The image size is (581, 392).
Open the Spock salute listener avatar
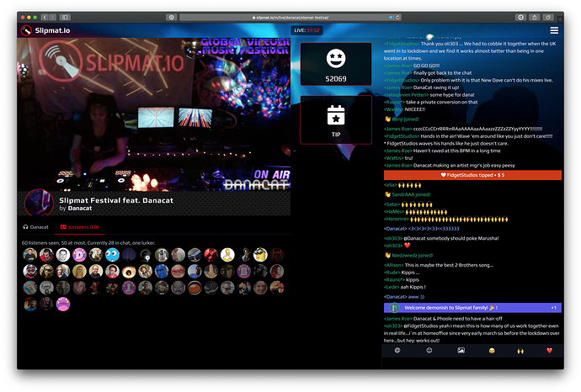point(30,305)
